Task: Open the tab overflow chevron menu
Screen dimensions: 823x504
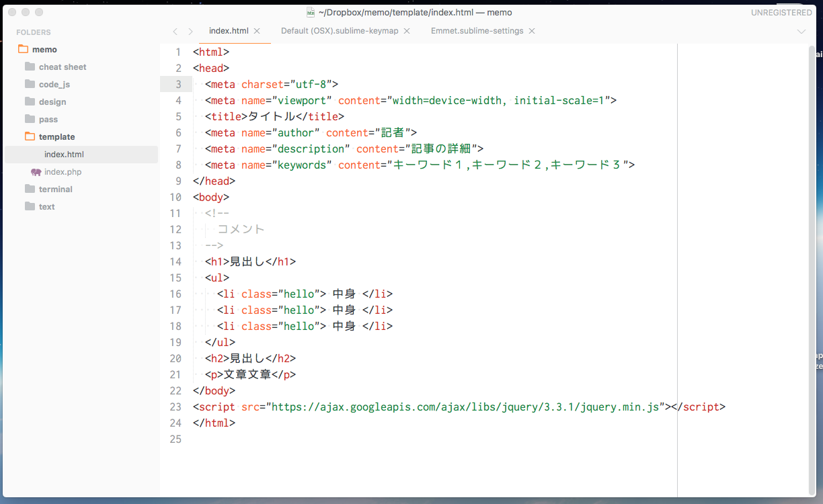Action: [801, 31]
